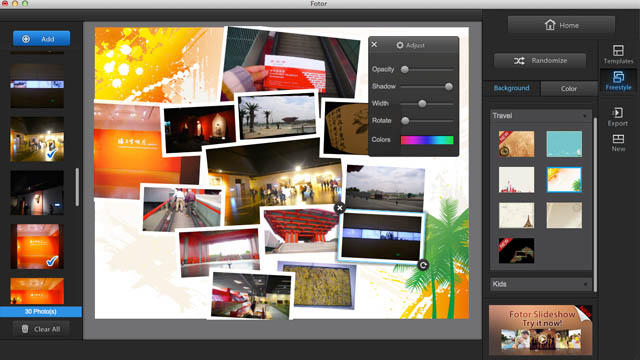The width and height of the screenshot is (640, 360).
Task: Click the Adjust gear icon
Action: click(400, 45)
